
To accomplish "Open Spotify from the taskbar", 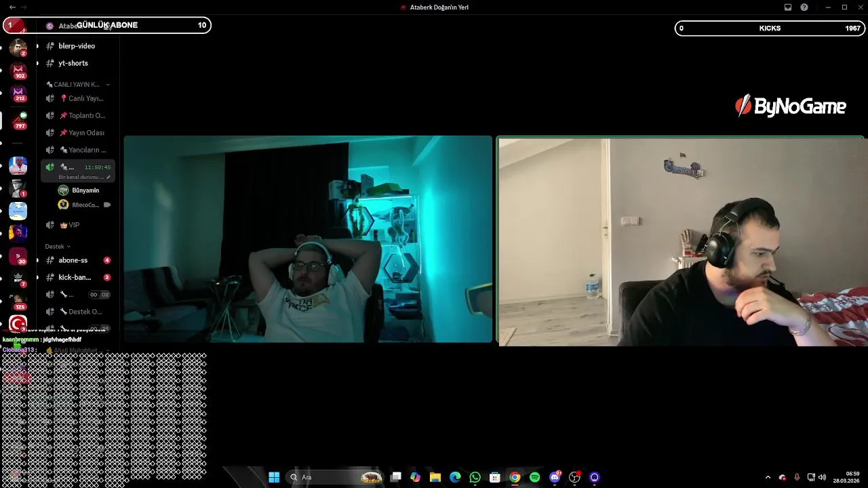I will click(x=534, y=477).
